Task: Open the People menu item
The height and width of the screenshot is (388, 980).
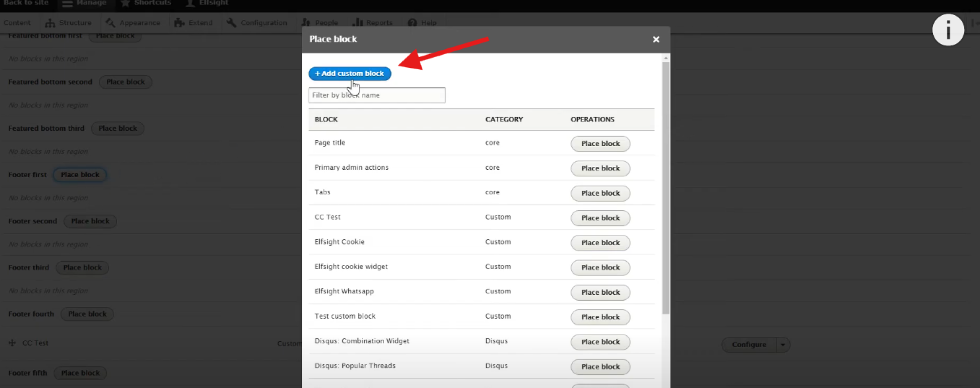Action: pyautogui.click(x=320, y=23)
